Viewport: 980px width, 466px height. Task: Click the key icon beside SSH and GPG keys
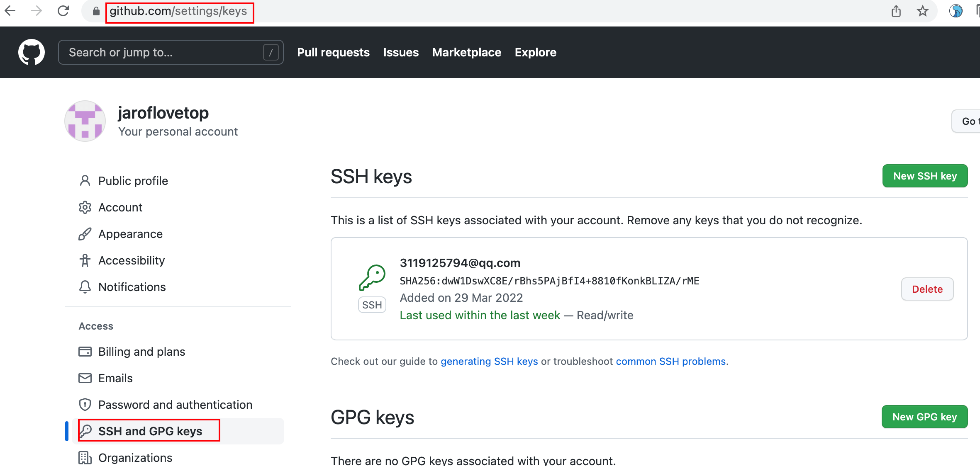point(85,431)
